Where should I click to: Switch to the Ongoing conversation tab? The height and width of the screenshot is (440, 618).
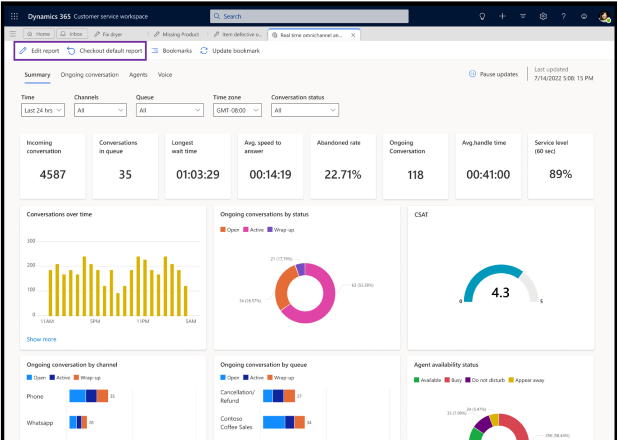coord(89,74)
